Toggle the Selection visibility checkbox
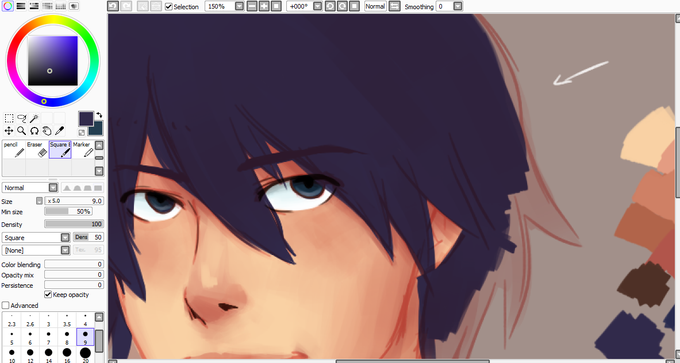Viewport: 680px width, 363px height. click(169, 7)
